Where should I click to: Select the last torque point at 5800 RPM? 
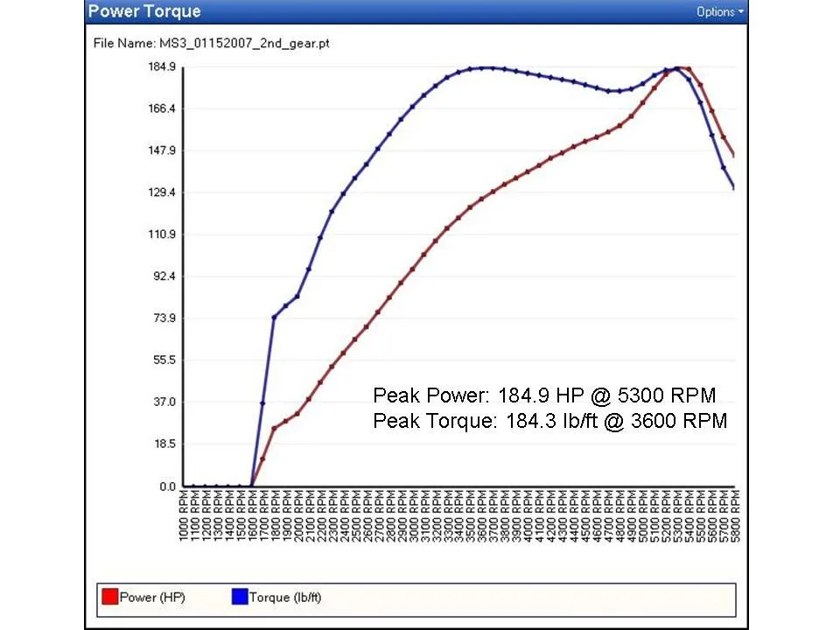735,188
